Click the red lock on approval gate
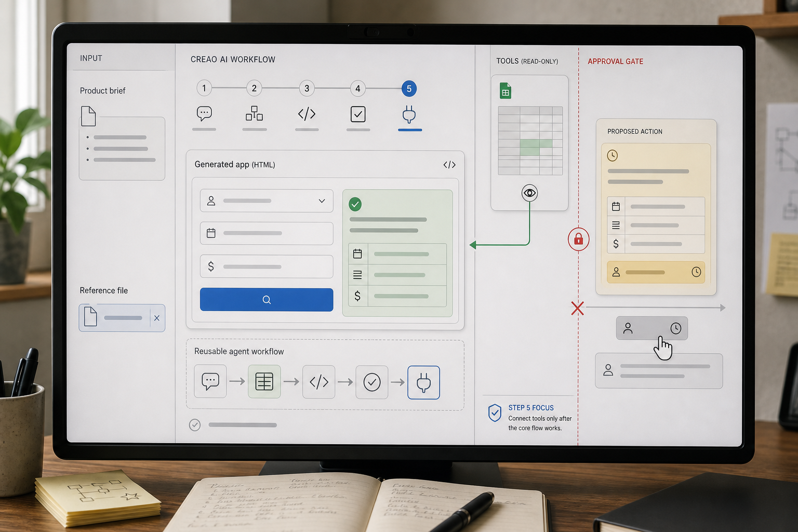Screen dimensions: 798x532 click(x=578, y=240)
